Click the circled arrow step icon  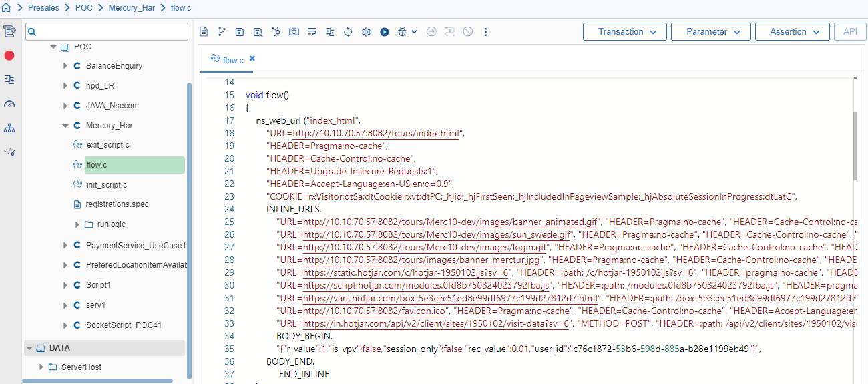click(431, 31)
